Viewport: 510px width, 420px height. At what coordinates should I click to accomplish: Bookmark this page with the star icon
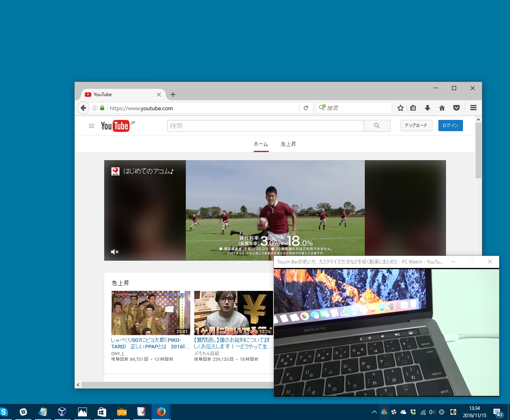pyautogui.click(x=400, y=108)
